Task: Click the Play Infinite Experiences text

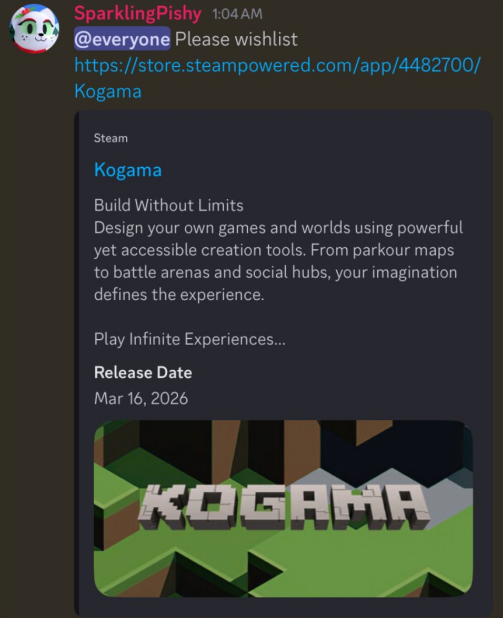Action: 190,339
